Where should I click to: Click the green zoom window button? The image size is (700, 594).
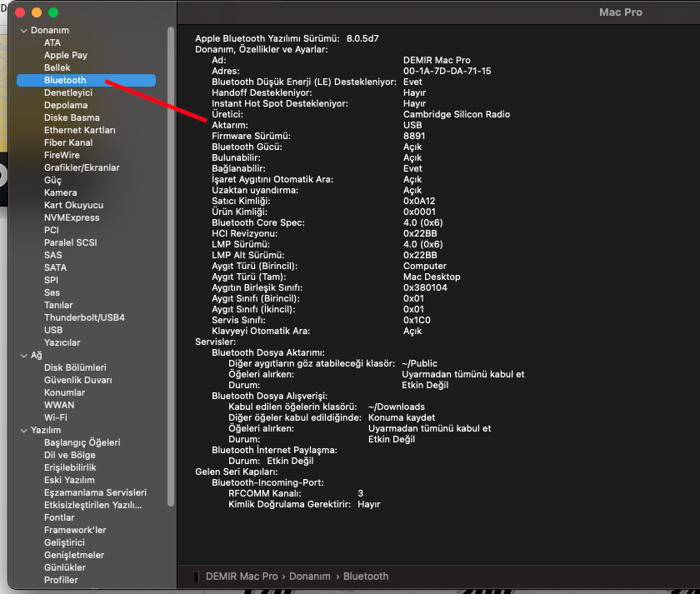click(53, 12)
